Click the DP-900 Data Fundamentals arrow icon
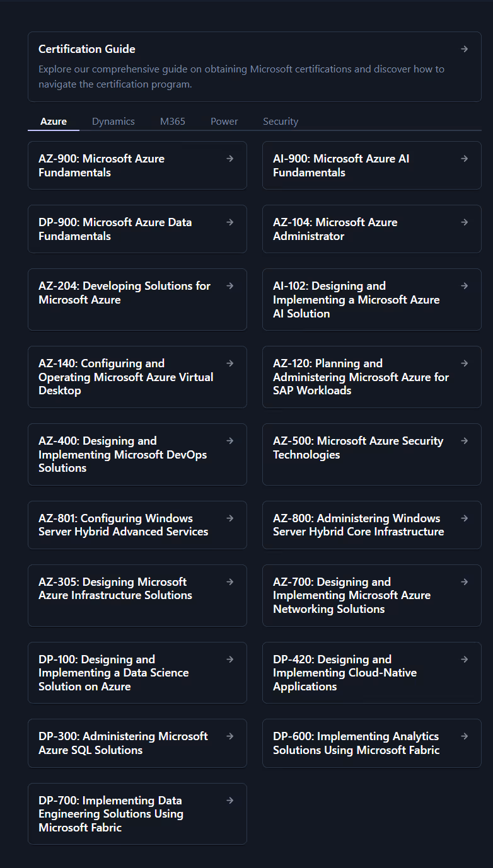The image size is (493, 868). pos(229,222)
